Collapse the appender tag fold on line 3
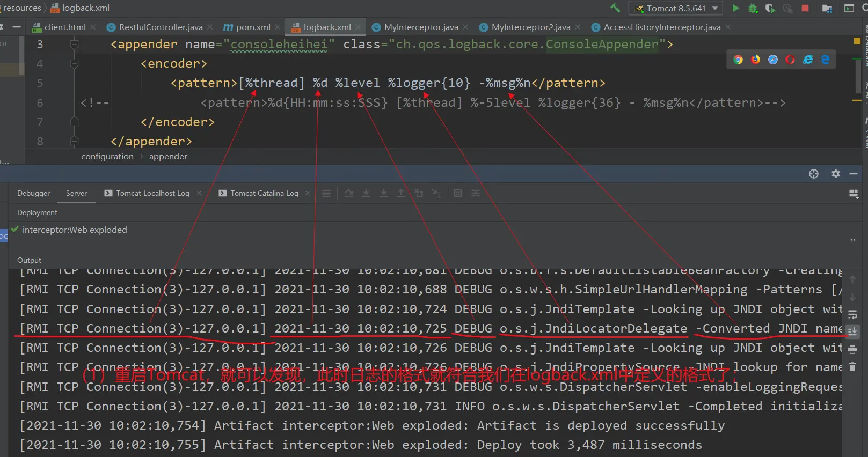Image resolution: width=868 pixels, height=457 pixels. coord(75,45)
